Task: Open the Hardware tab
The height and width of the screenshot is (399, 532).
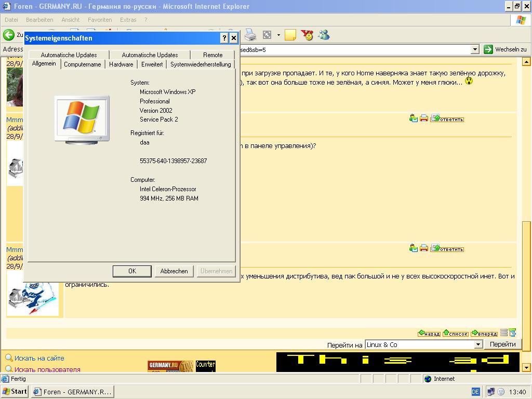Action: [121, 64]
